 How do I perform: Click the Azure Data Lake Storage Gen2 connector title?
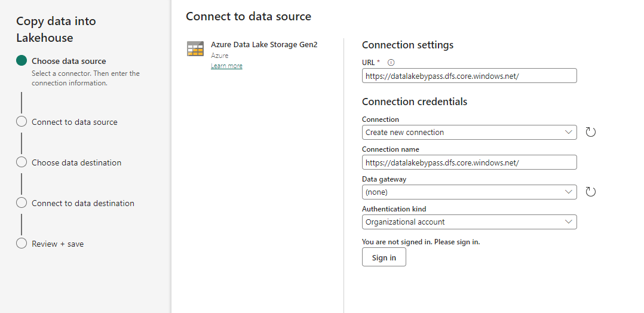pyautogui.click(x=265, y=45)
